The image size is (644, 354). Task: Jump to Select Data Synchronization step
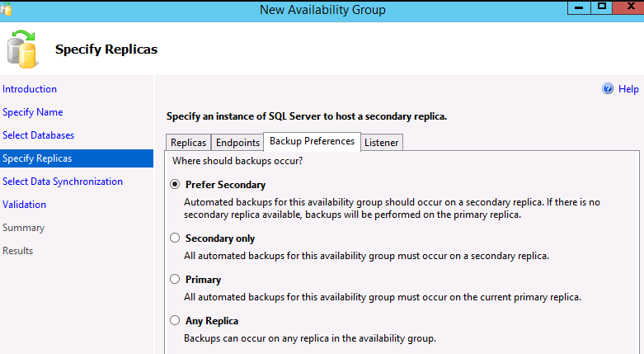tap(63, 182)
